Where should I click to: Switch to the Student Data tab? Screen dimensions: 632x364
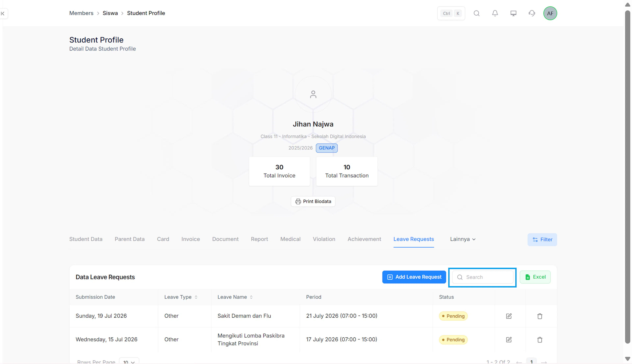[x=86, y=239]
